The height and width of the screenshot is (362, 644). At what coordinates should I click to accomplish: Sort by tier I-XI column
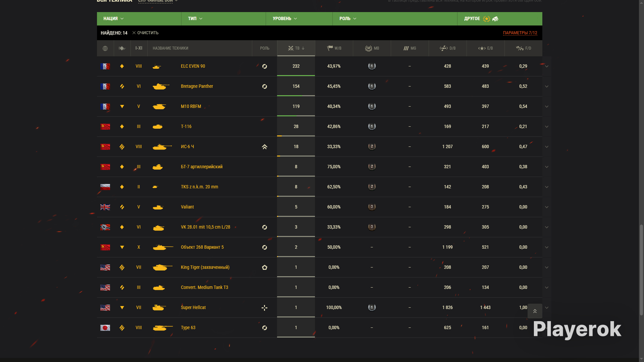(139, 48)
